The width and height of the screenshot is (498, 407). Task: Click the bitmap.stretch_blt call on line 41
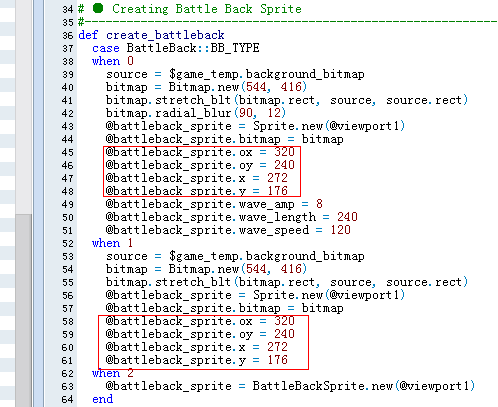287,100
